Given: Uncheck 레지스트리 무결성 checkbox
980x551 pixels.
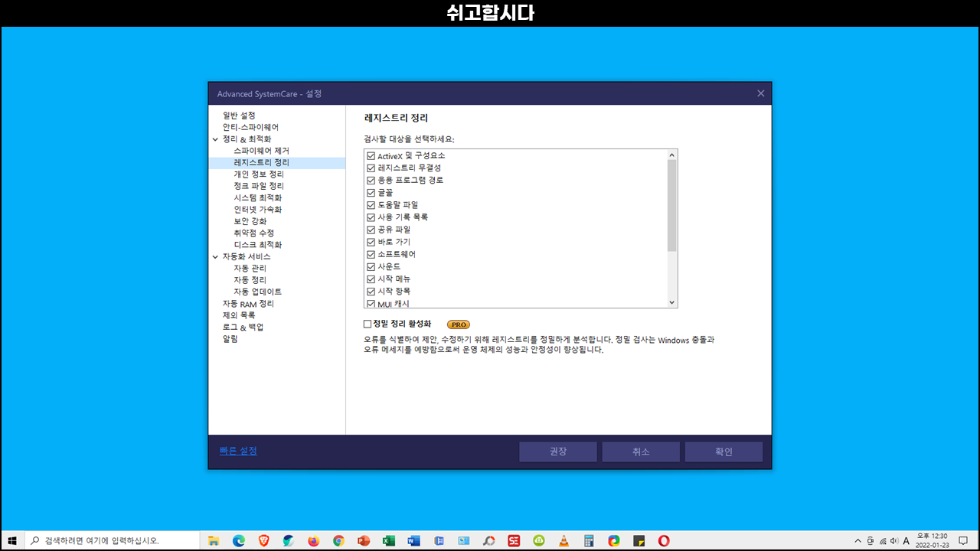Looking at the screenshot, I should click(371, 168).
